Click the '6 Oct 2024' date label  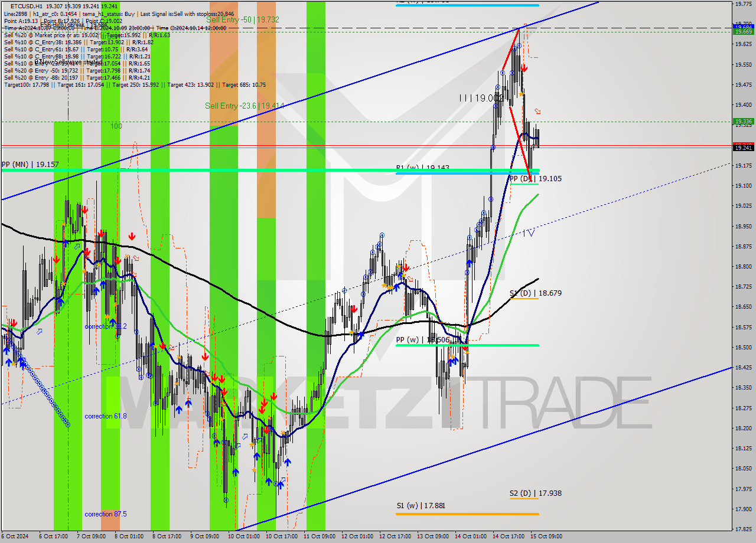click(x=15, y=537)
